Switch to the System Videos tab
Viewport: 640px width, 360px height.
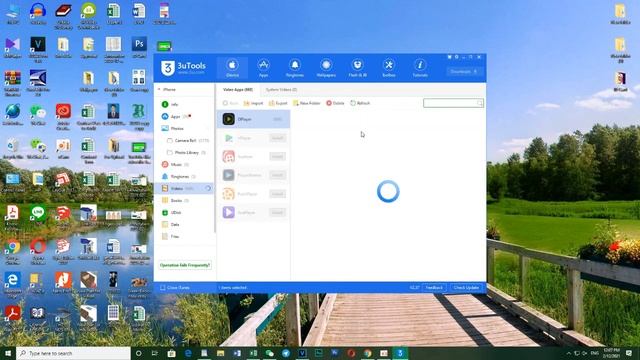pyautogui.click(x=281, y=89)
